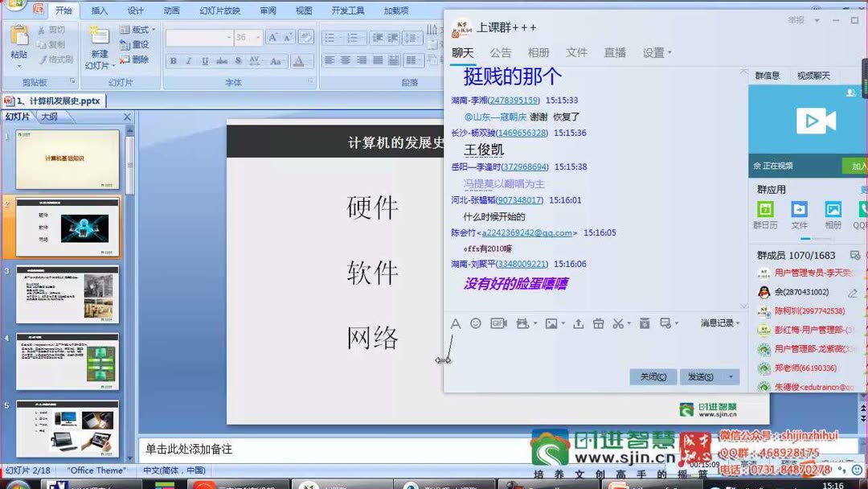Open the 设置 settings dropdown in the group window

click(x=655, y=51)
